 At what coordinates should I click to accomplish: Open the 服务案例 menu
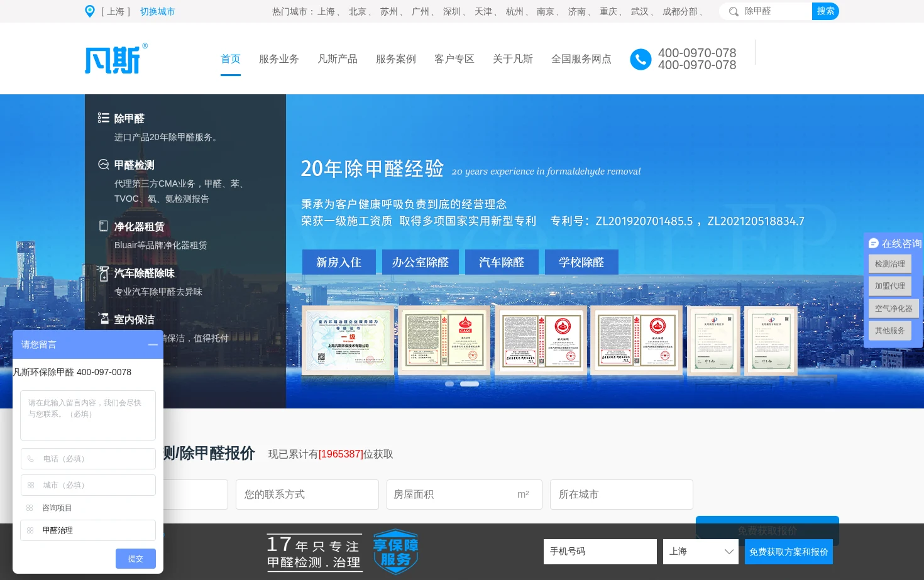click(396, 58)
